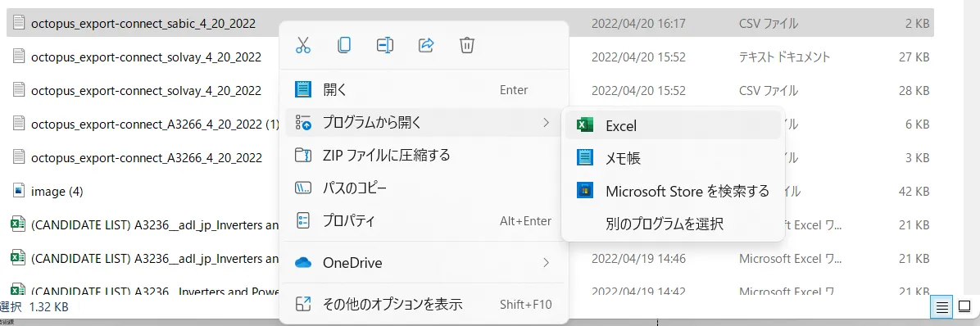The height and width of the screenshot is (326, 980).
Task: Click the Delete trash can icon
Action: [x=467, y=45]
